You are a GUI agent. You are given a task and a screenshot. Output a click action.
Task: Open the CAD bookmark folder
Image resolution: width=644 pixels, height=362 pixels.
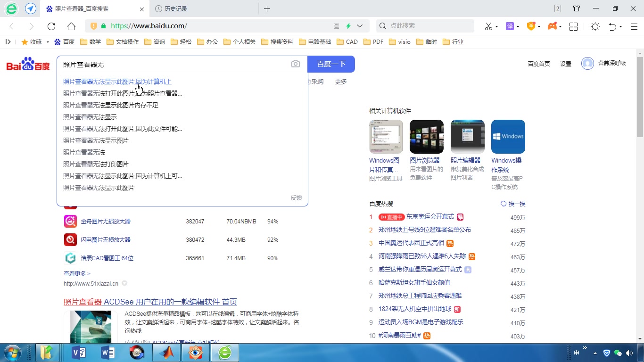click(x=347, y=41)
